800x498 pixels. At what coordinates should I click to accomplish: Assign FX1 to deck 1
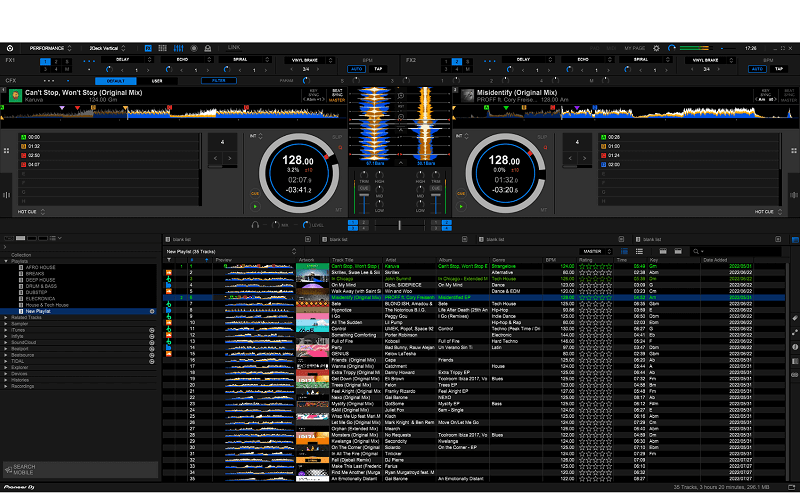pos(45,62)
